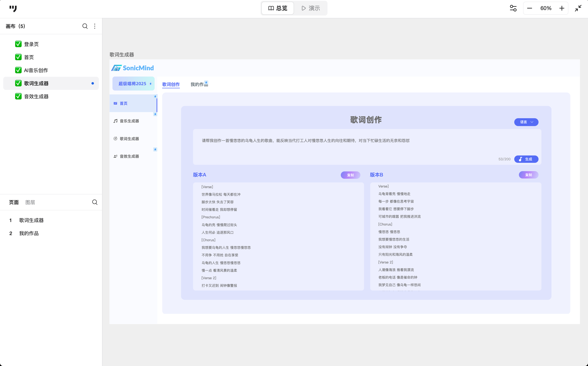
Task: Zoom in with the plus icon
Action: (x=562, y=8)
